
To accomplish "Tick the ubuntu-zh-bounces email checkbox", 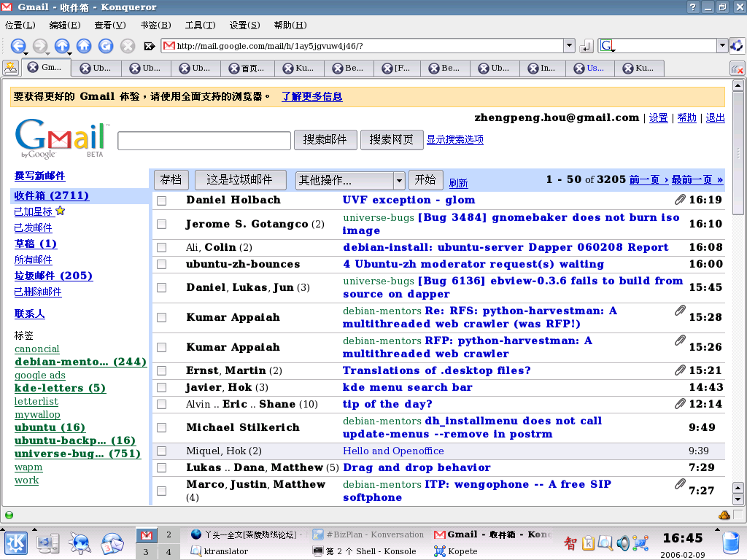I will pos(162,264).
